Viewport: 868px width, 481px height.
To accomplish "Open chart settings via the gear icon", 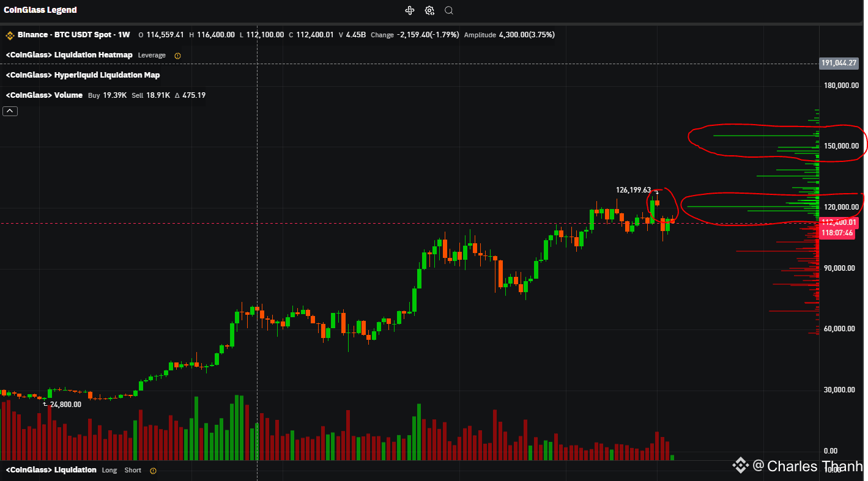I will (x=429, y=10).
